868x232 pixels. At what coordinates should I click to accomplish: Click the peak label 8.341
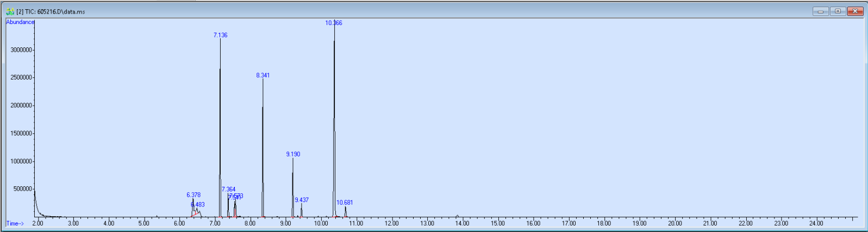point(263,75)
